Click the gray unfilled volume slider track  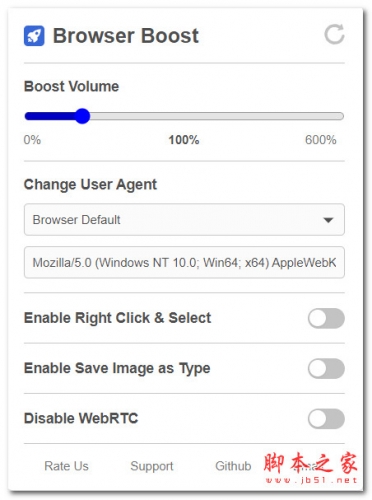coord(217,116)
